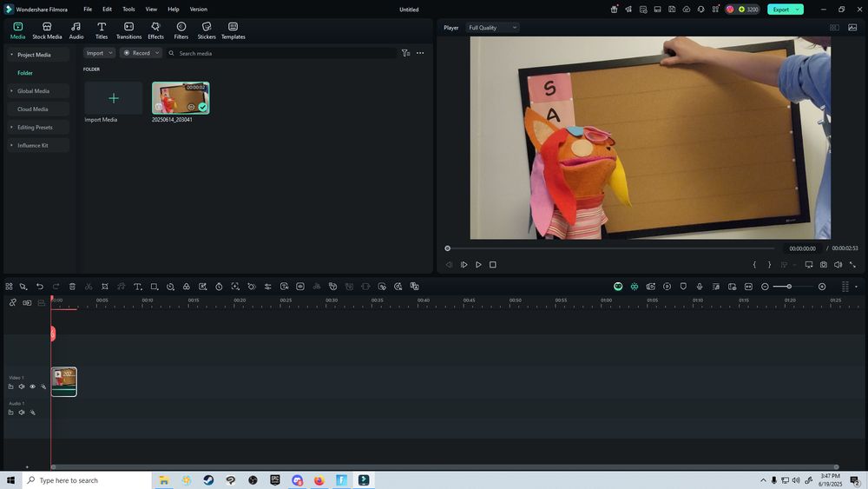868x489 pixels.
Task: Click the Delete trash icon on the timeline toolbar
Action: point(72,287)
